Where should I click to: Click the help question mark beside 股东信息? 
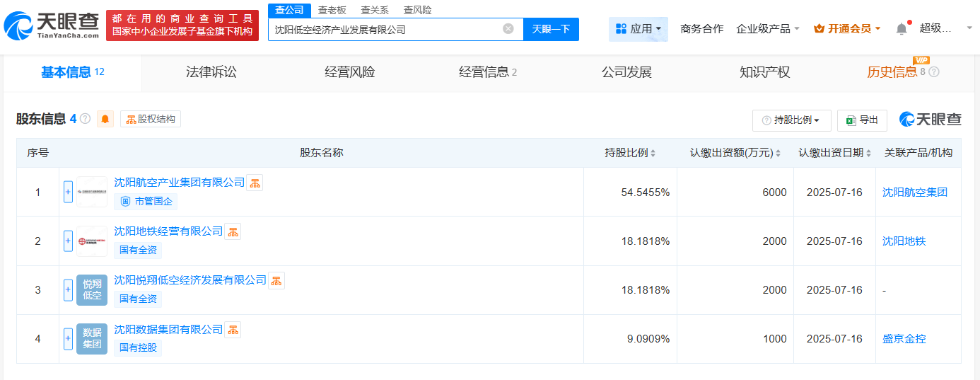click(x=85, y=119)
